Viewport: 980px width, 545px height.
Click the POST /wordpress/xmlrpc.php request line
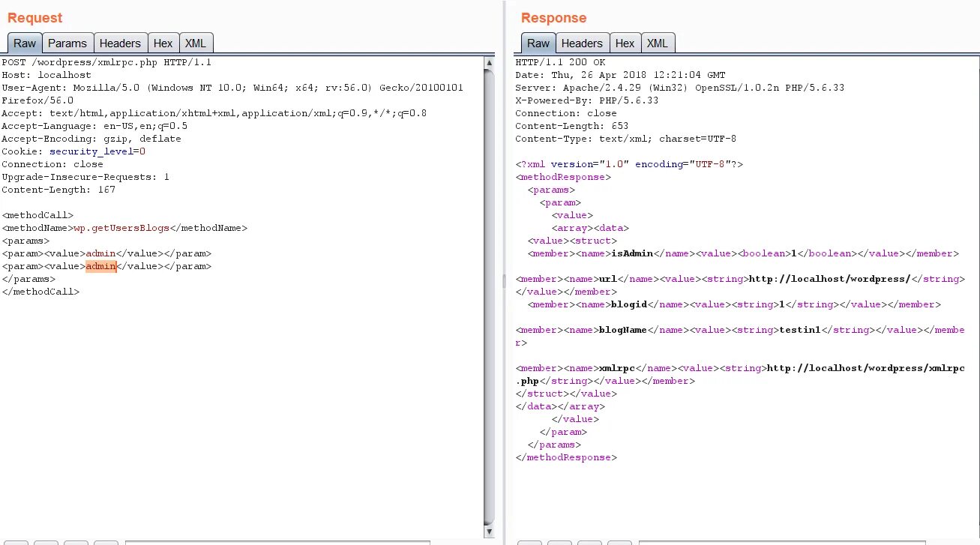[x=106, y=62]
